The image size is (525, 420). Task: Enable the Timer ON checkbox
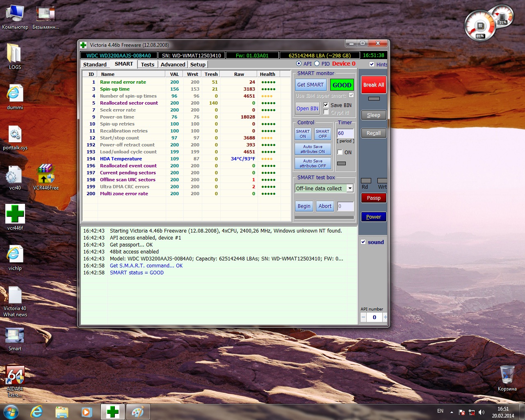[340, 152]
